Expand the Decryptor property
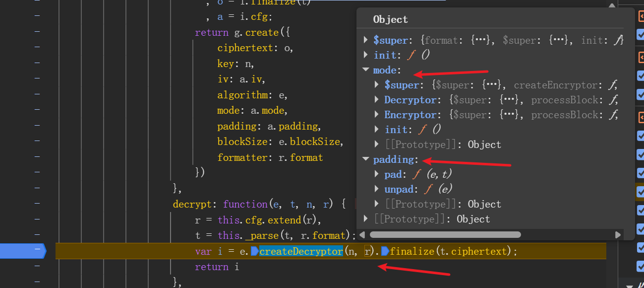Image resolution: width=644 pixels, height=288 pixels. [377, 100]
